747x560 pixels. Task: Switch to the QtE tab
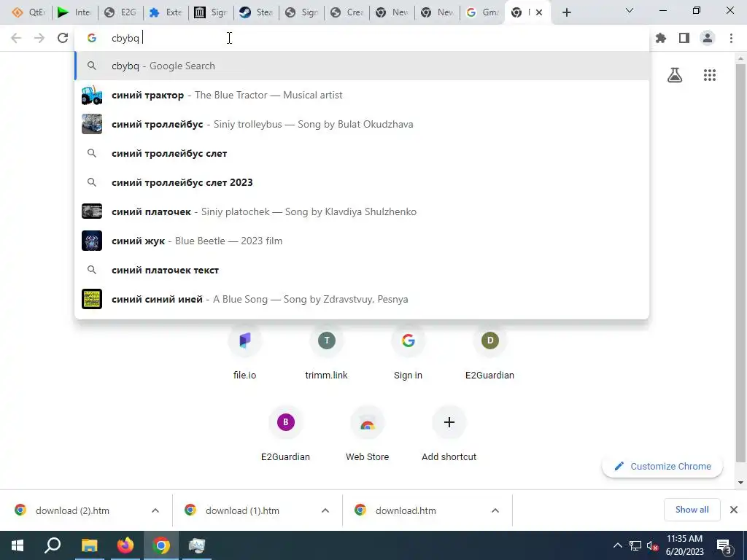tap(29, 12)
